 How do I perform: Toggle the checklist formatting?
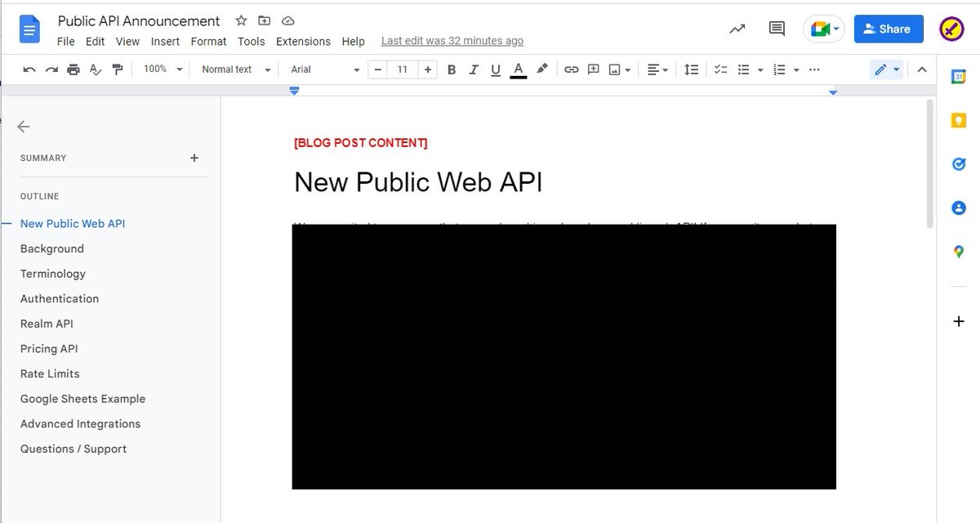point(720,69)
